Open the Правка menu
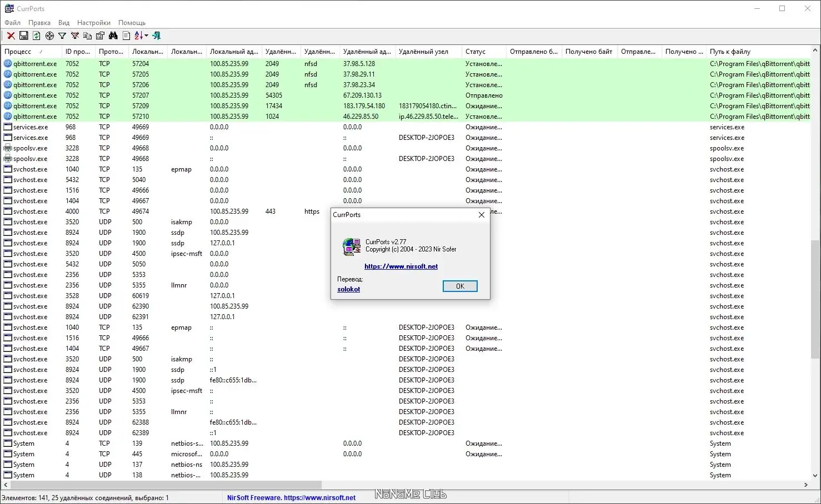Screen dimensions: 821x504 (x=39, y=23)
